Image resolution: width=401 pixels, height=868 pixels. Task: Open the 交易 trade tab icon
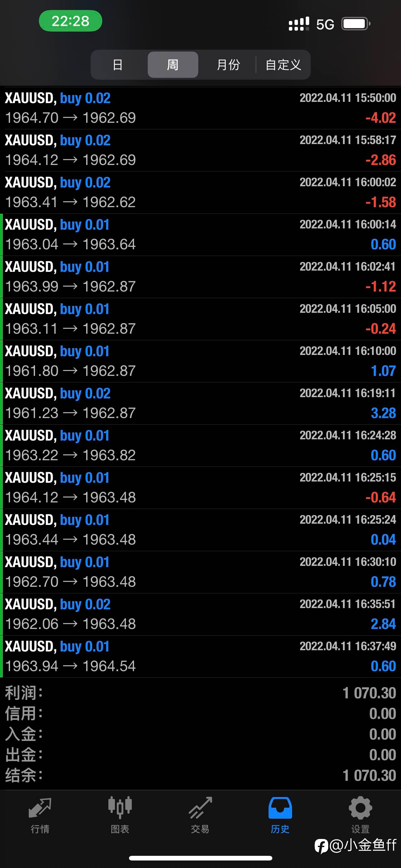click(x=200, y=808)
